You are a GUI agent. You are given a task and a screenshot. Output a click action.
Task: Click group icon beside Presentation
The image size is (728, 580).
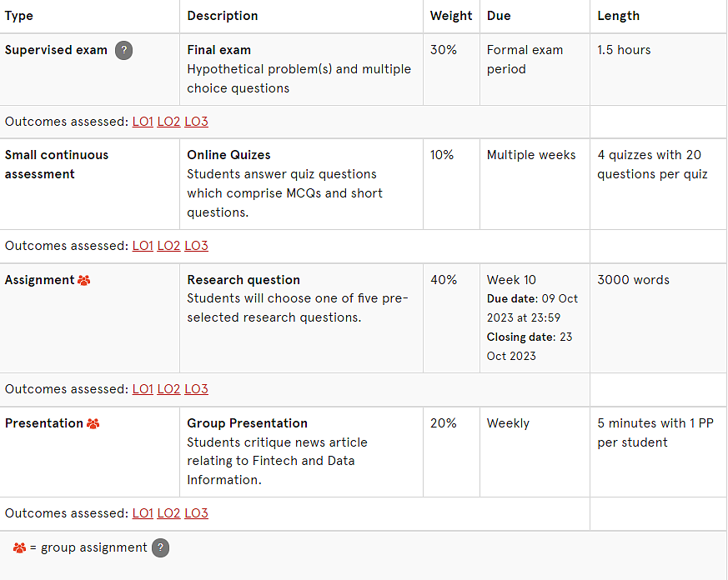pyautogui.click(x=93, y=423)
